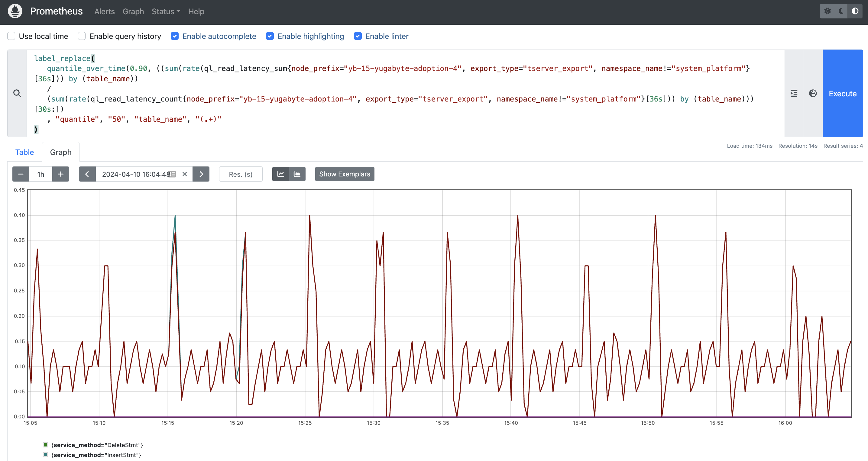The image size is (868, 461).
Task: Disable the Enable highlighting checkbox
Action: coord(270,36)
